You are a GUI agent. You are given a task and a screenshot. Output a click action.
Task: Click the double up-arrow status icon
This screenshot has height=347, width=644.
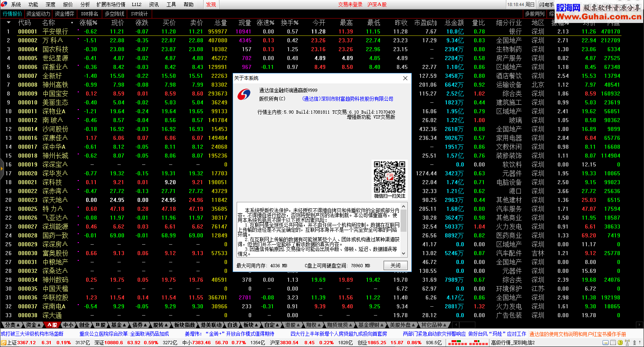(x=634, y=343)
